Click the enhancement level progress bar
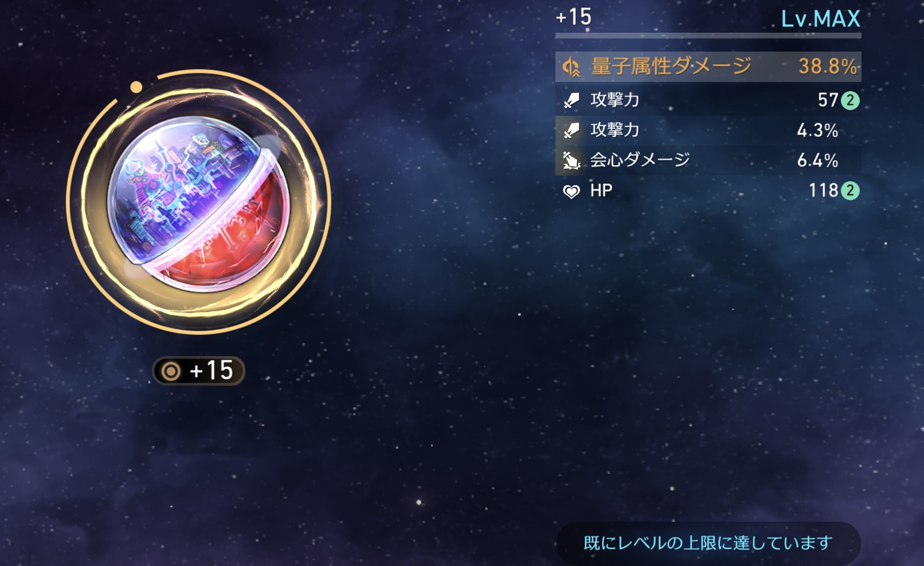The height and width of the screenshot is (566, 924). (x=708, y=36)
